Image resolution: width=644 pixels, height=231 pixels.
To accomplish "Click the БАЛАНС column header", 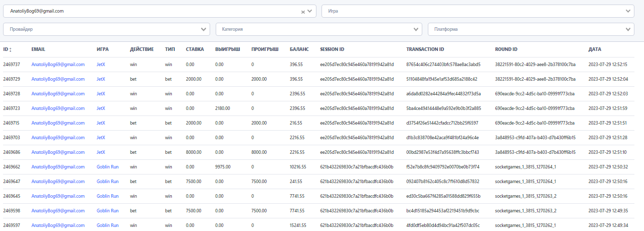I will pyautogui.click(x=300, y=49).
